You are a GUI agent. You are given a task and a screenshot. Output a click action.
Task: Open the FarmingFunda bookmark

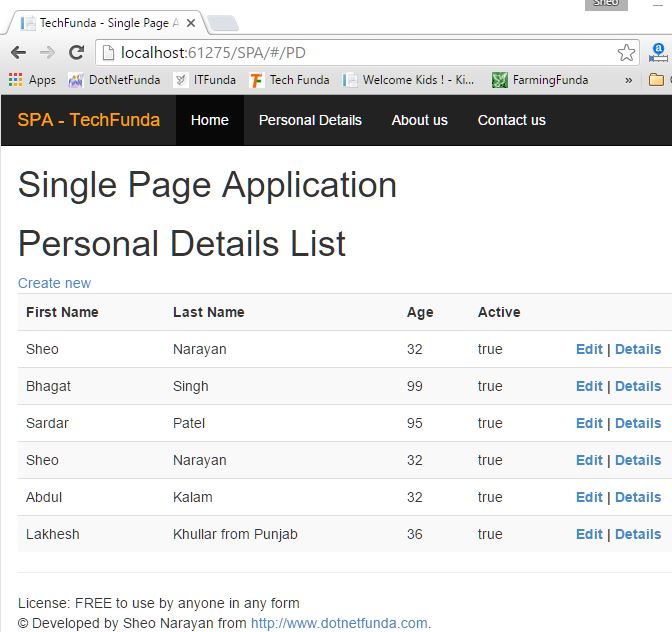540,80
